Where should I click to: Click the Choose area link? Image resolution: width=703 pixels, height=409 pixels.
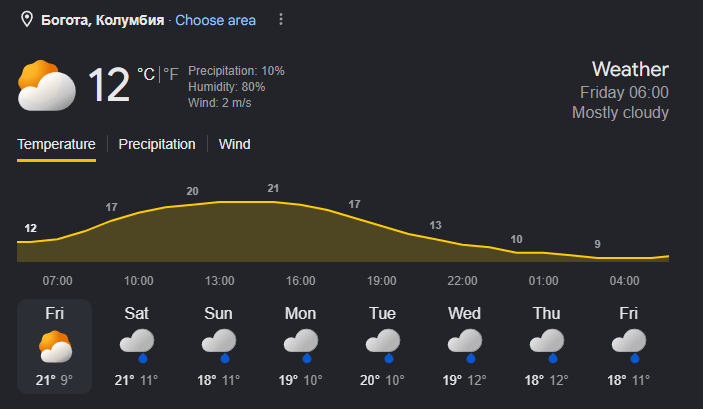click(x=215, y=20)
